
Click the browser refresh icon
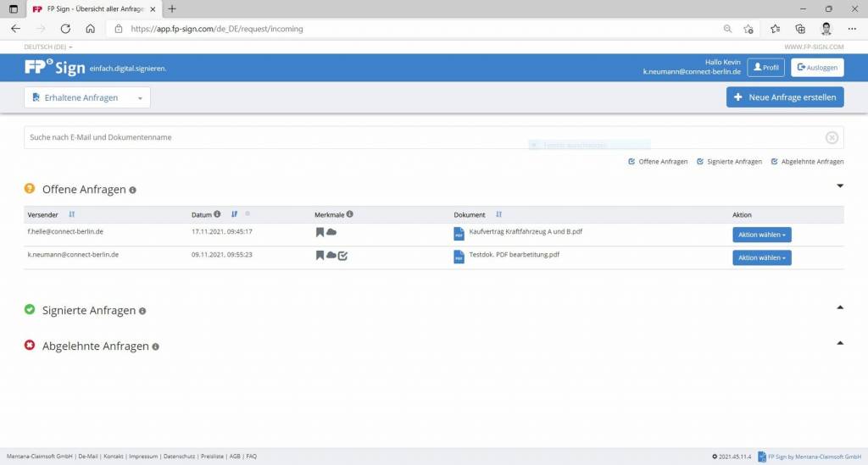pyautogui.click(x=65, y=28)
